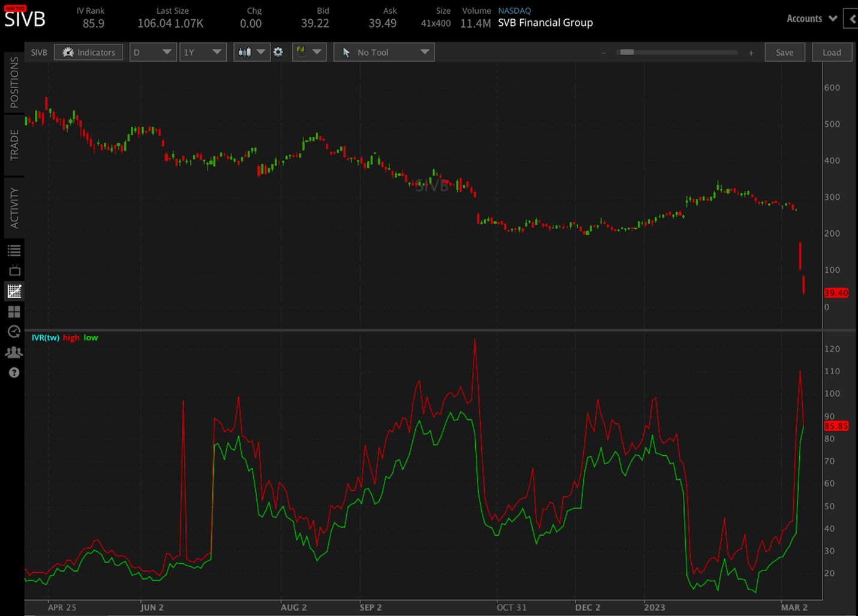Open the No Tool drawing dropdown
The height and width of the screenshot is (616, 858).
click(x=383, y=52)
